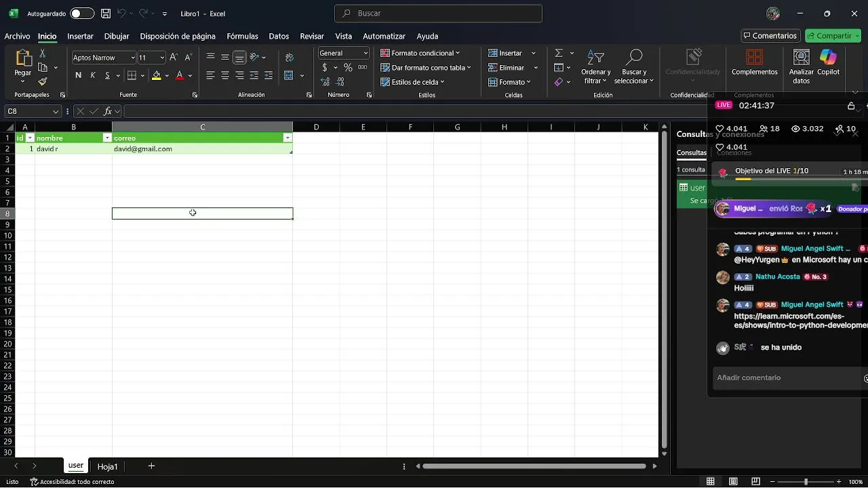Click the merge and center icon
The width and height of the screenshot is (868, 488).
pyautogui.click(x=289, y=75)
